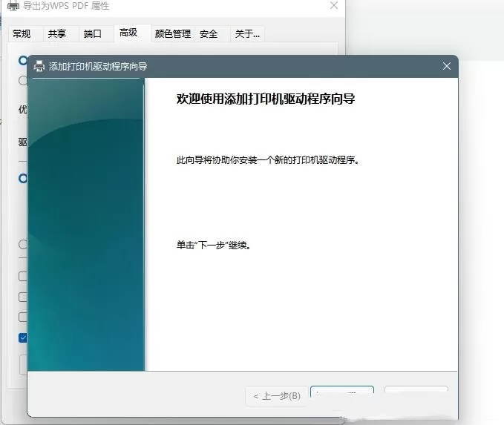Choose the unselected radio button above the 优 label
504x425 pixels.
[x=23, y=80]
